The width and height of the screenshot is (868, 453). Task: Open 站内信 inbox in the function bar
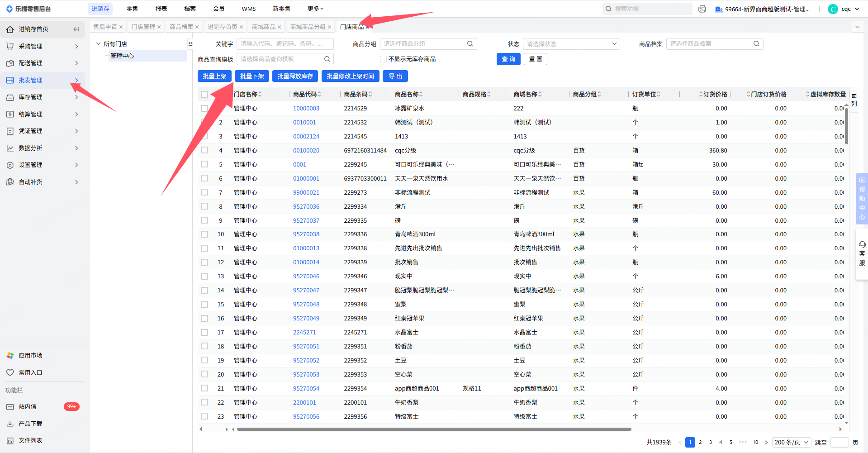click(x=28, y=407)
